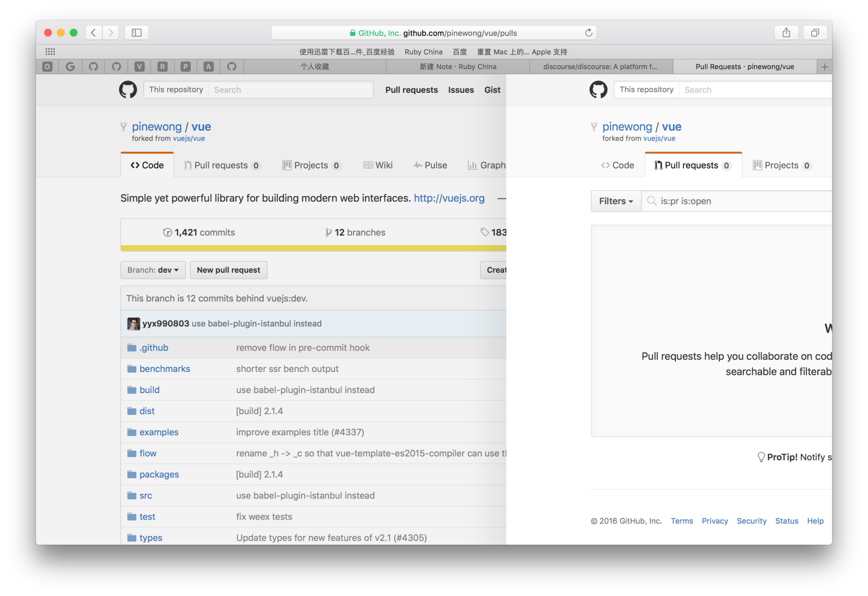
Task: Switch to 个人收藏 browser tab
Action: click(315, 66)
